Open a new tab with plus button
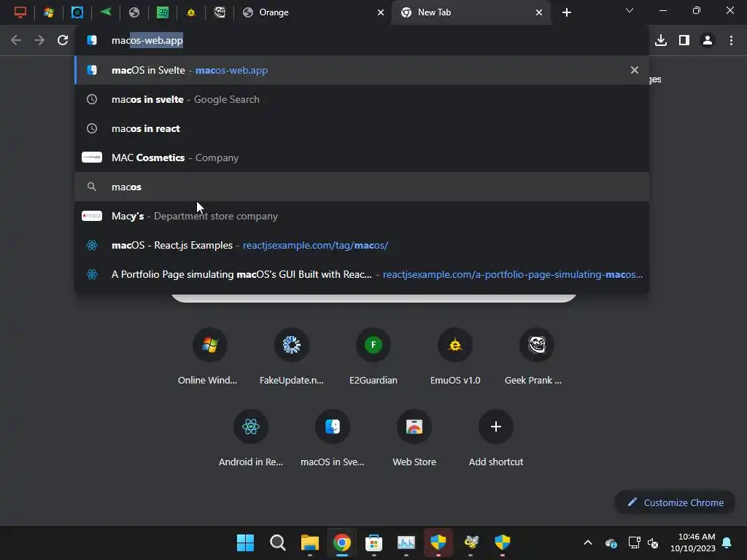747x560 pixels. 566,12
